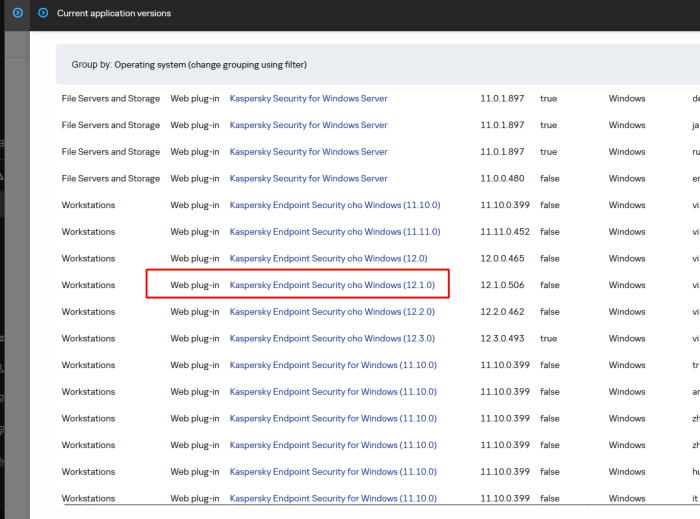Open Kaspersky Endpoint Security cho Windows (11.11.0)

click(x=334, y=232)
